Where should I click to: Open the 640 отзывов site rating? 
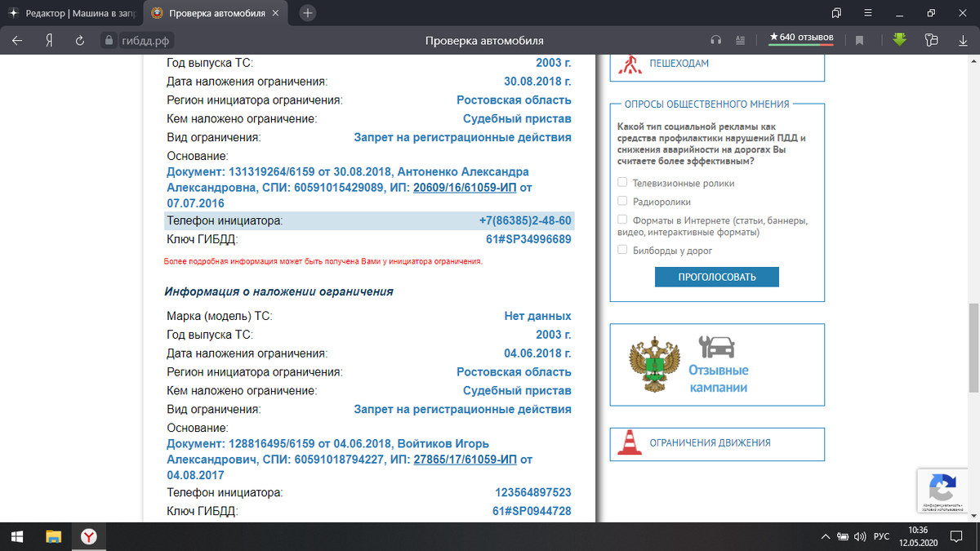click(x=801, y=38)
